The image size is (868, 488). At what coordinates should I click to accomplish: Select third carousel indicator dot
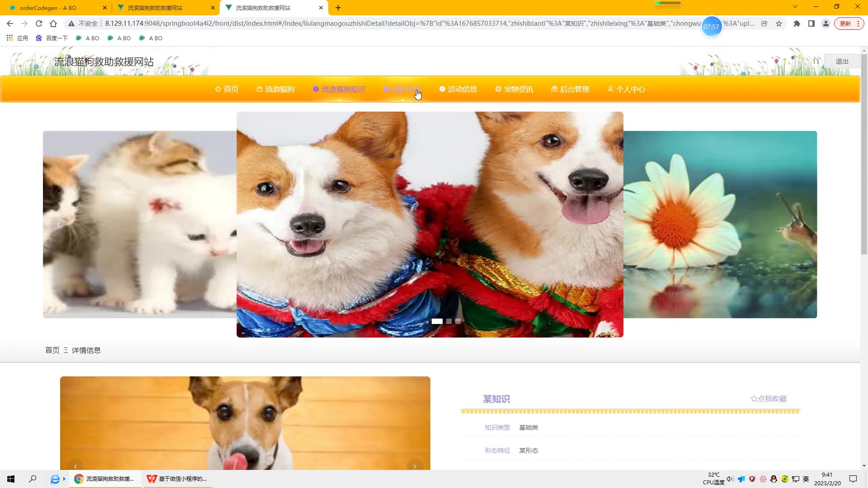click(x=458, y=321)
